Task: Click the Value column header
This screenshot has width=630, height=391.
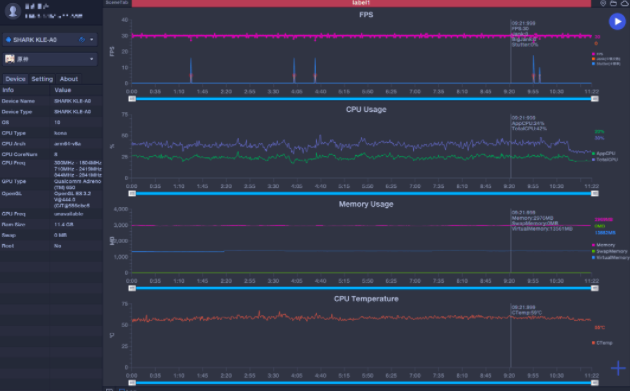Action: 63,90
